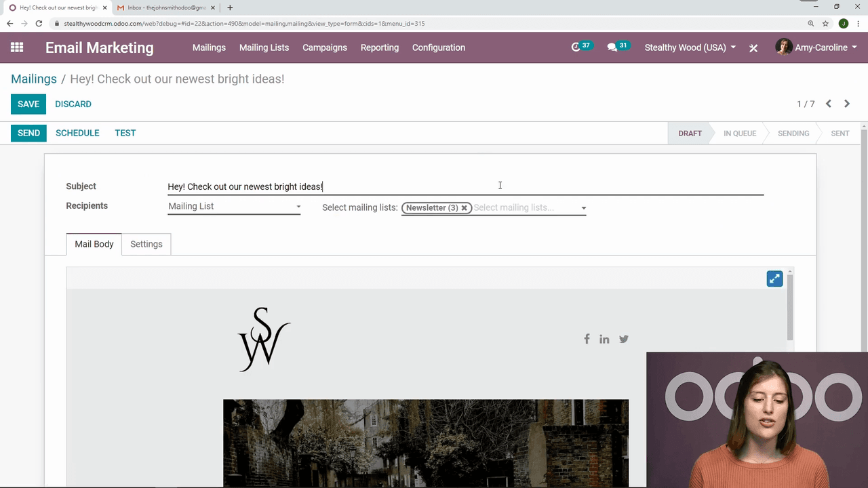Click the Facebook icon in email header
The height and width of the screenshot is (488, 868).
coord(587,339)
